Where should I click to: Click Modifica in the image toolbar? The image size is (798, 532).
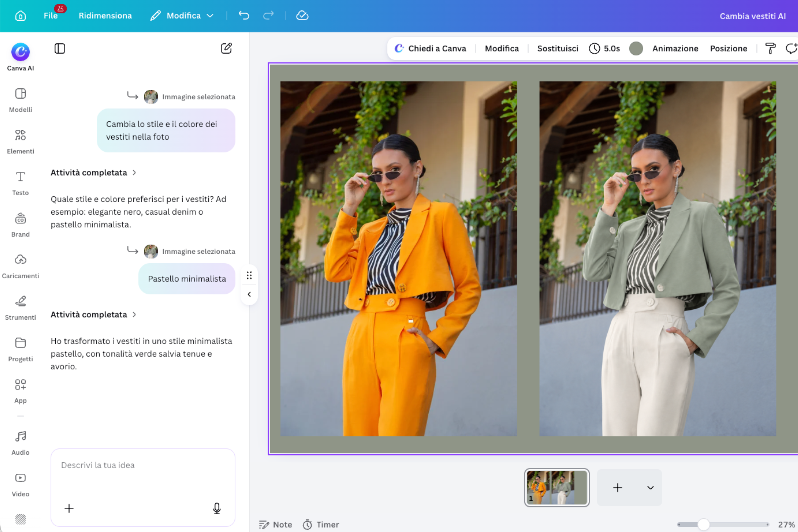coord(502,48)
